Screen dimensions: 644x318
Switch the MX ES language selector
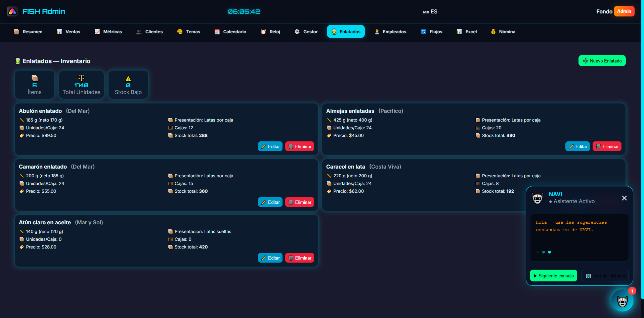click(430, 12)
